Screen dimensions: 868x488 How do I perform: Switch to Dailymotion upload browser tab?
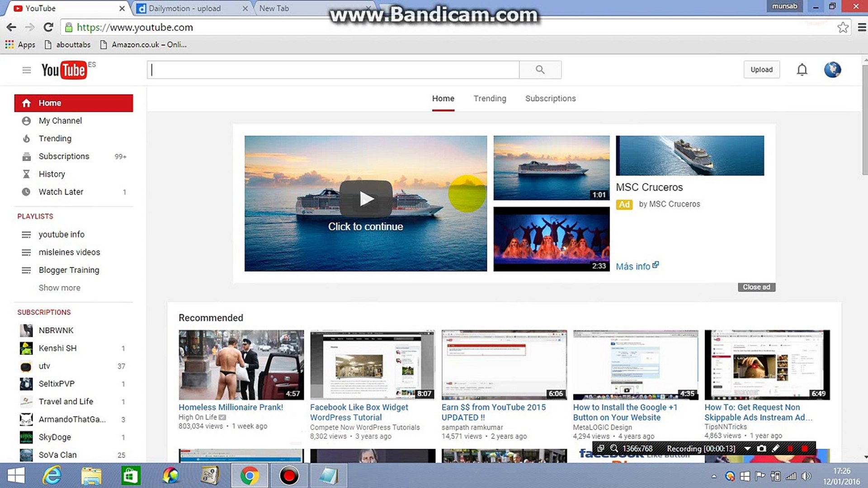185,8
